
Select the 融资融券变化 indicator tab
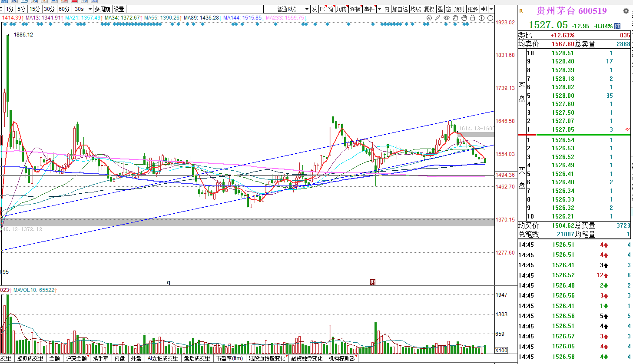click(x=307, y=358)
